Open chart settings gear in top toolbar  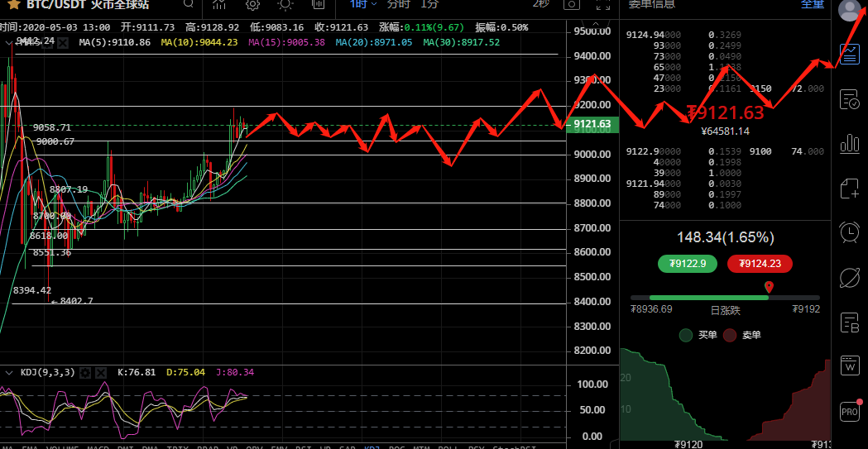252,4
